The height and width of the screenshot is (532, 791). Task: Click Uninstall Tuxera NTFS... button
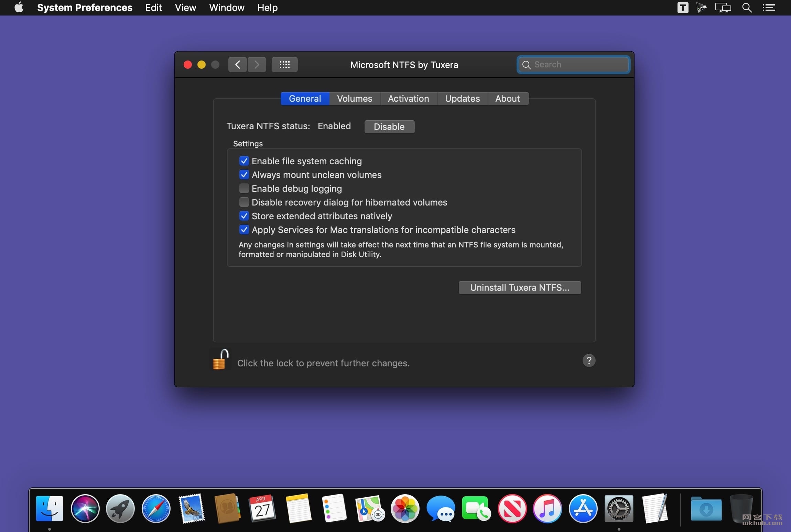(520, 288)
